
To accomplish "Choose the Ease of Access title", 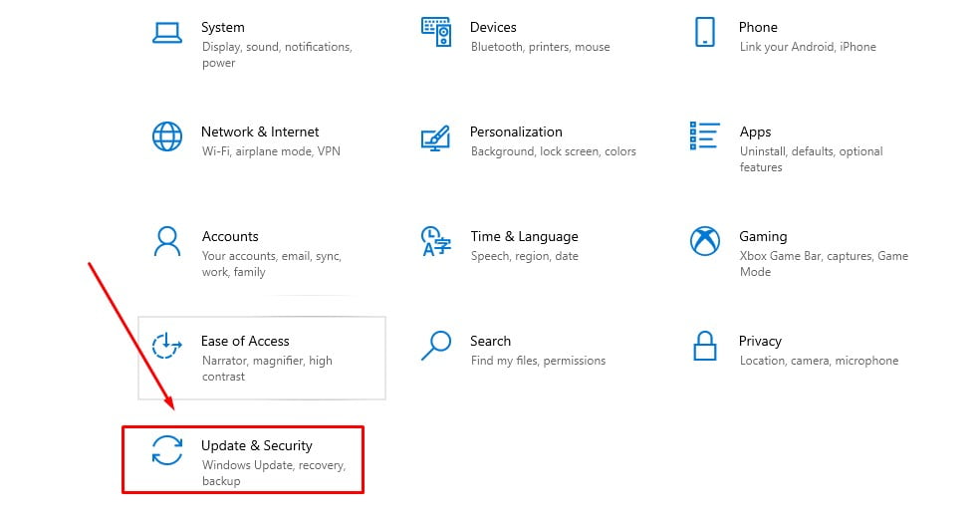I will tap(245, 341).
